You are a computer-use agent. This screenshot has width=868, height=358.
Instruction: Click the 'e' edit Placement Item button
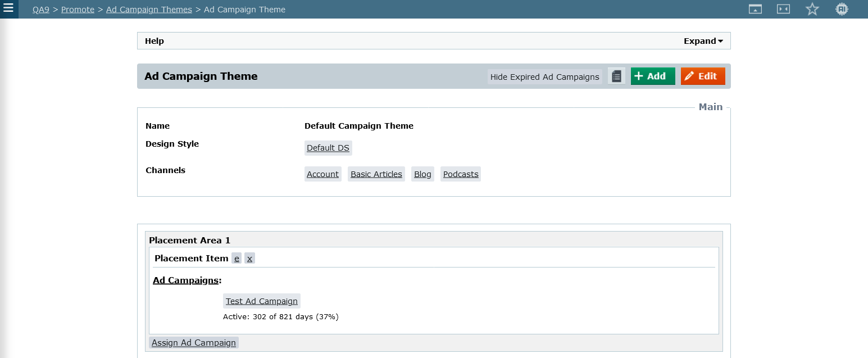coord(237,259)
